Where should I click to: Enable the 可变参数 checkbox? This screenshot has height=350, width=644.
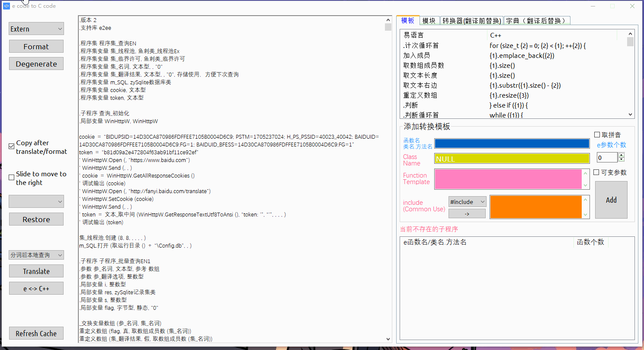point(596,172)
